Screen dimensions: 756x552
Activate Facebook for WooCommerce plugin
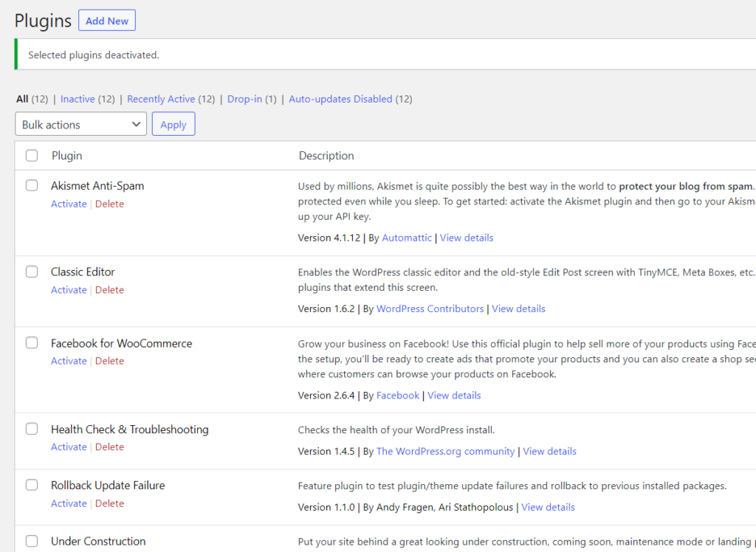click(69, 361)
